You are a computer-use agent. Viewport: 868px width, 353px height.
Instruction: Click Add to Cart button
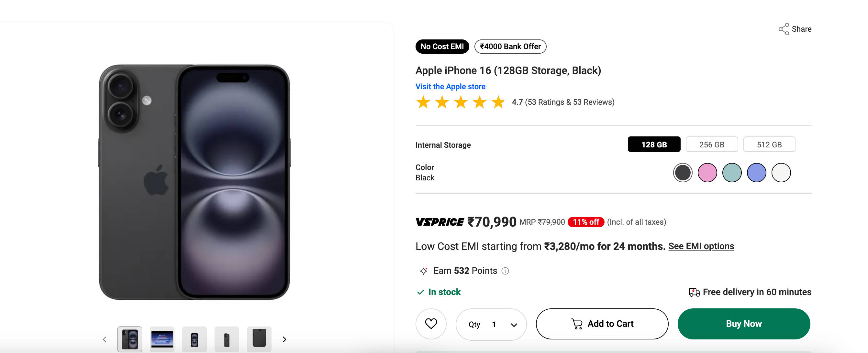(602, 324)
